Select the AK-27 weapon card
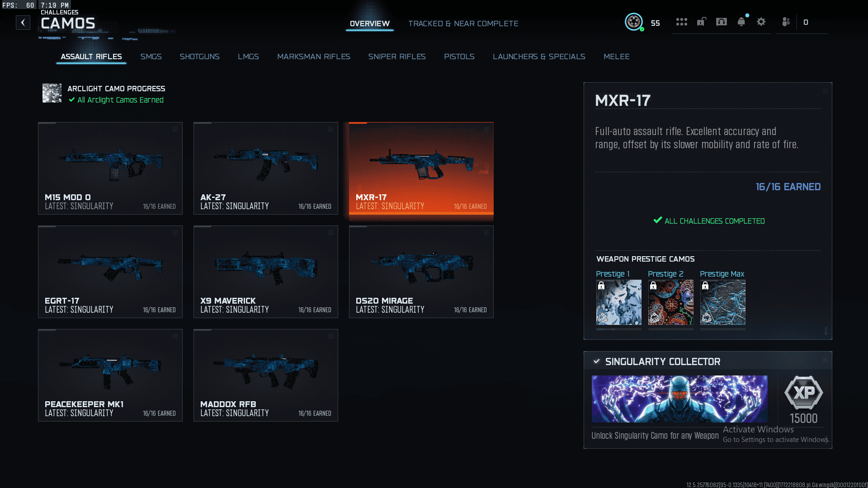 tap(266, 168)
